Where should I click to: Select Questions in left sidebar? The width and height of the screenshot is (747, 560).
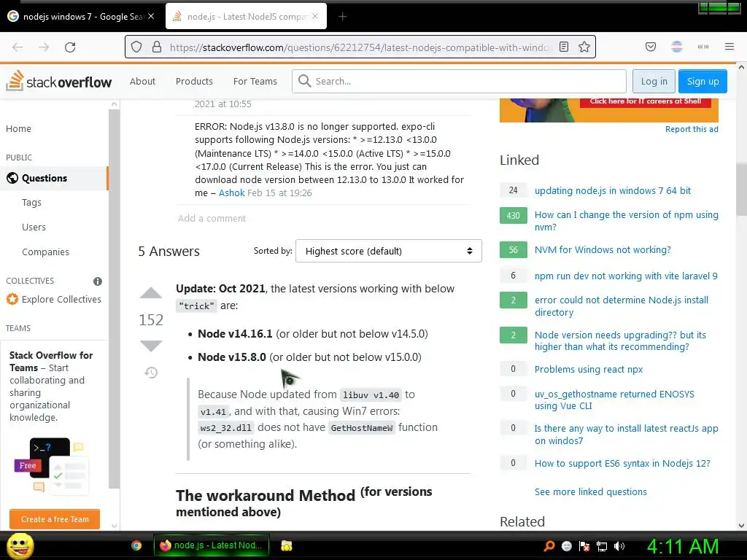[x=54, y=178]
